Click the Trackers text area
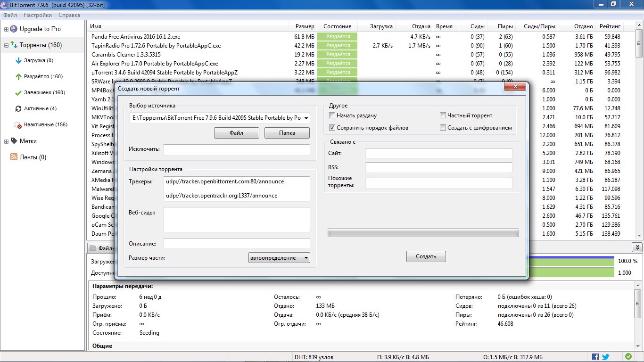The height and width of the screenshot is (362, 644). (x=237, y=189)
